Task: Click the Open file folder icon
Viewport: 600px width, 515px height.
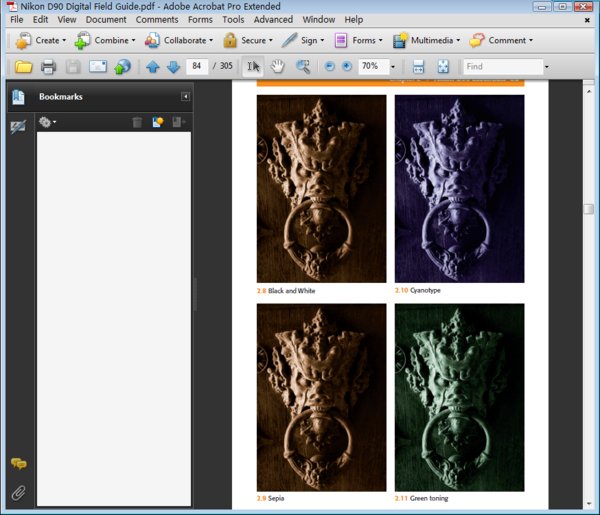Action: 22,67
